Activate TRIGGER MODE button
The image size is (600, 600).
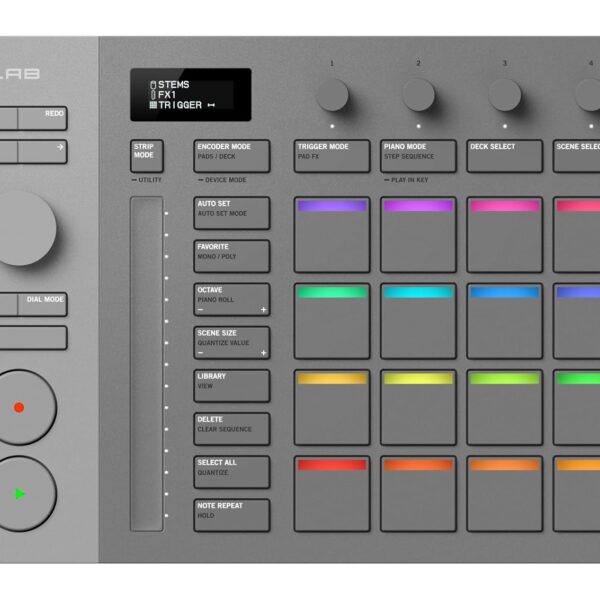332,156
